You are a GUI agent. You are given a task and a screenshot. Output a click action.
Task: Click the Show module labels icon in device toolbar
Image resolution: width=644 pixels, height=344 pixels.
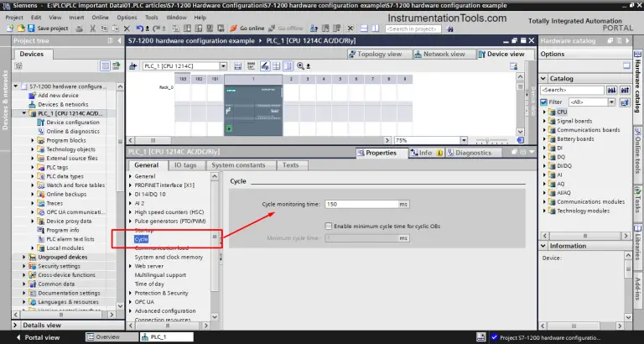click(251, 66)
